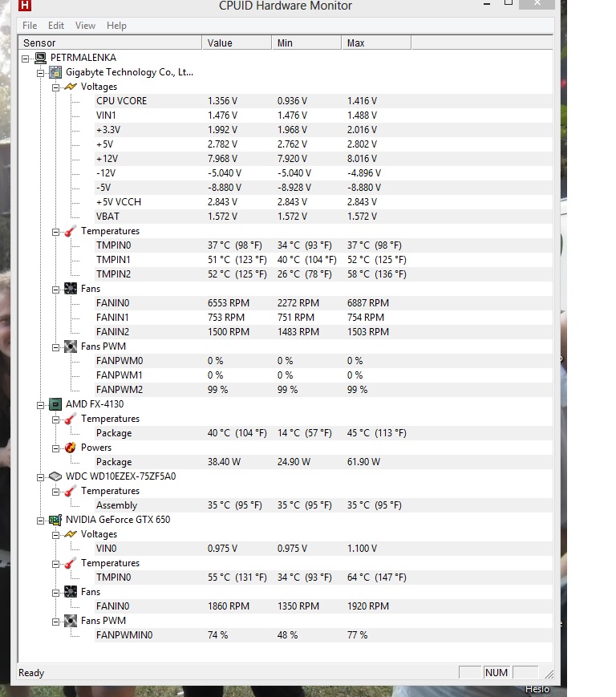Screen dimensions: 616x697
Task: Click the NVIDIA Temperatures thermometer icon
Action: click(x=71, y=563)
